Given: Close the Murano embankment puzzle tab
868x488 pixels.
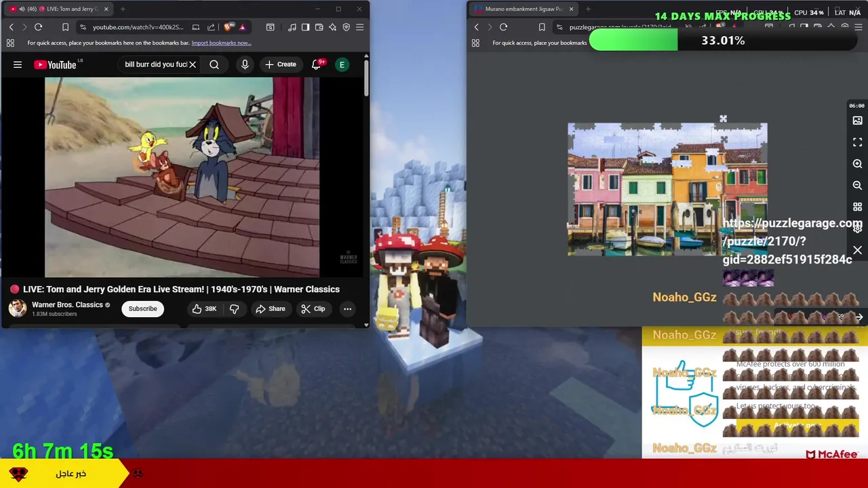Looking at the screenshot, I should point(571,9).
